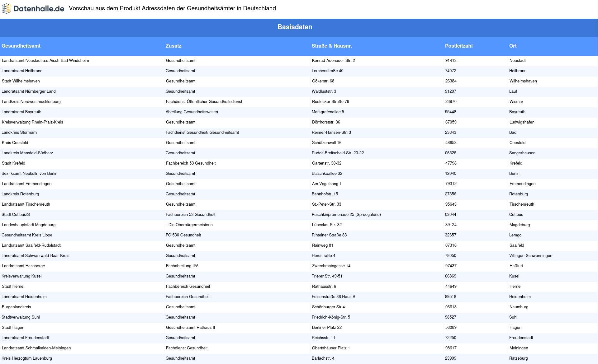Select Kreisverwaltung Kusel cell
The height and width of the screenshot is (364, 598).
point(21,276)
